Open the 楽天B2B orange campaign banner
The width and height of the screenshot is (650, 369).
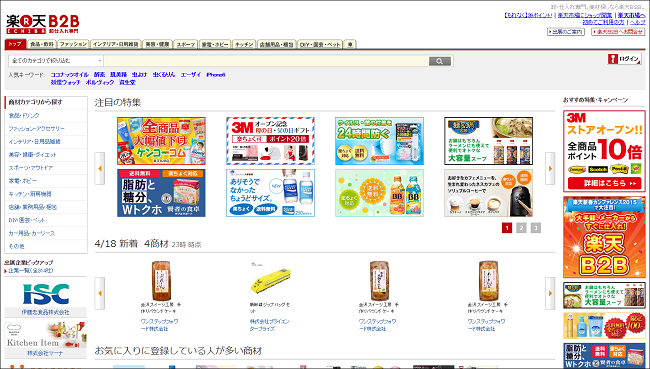point(604,237)
